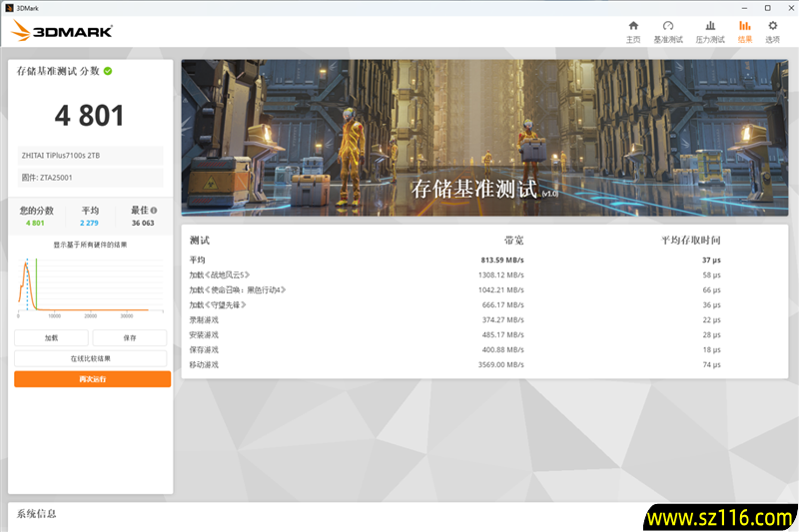799x532 pixels.
Task: Select the 4 801 main score
Action: [x=90, y=116]
